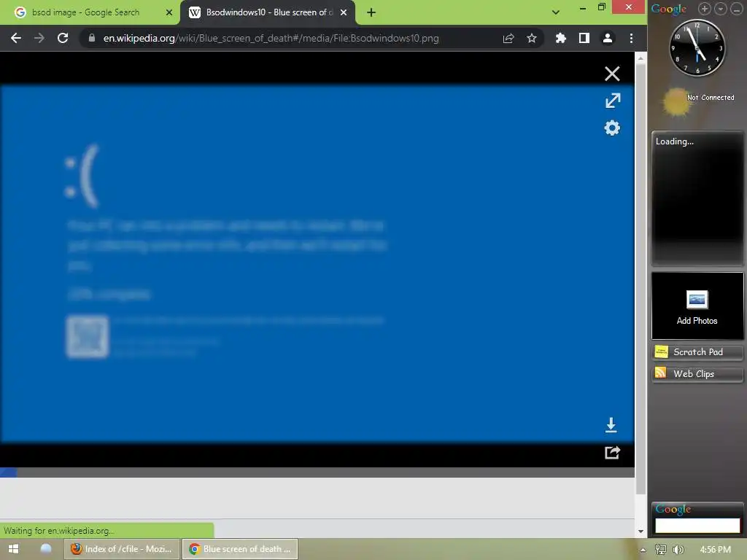Open network status tray icon
This screenshot has height=560, width=747.
click(660, 550)
